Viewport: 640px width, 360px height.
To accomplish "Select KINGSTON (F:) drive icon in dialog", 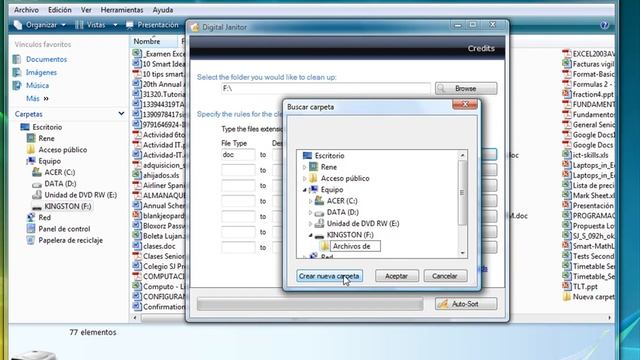I will click(x=319, y=236).
